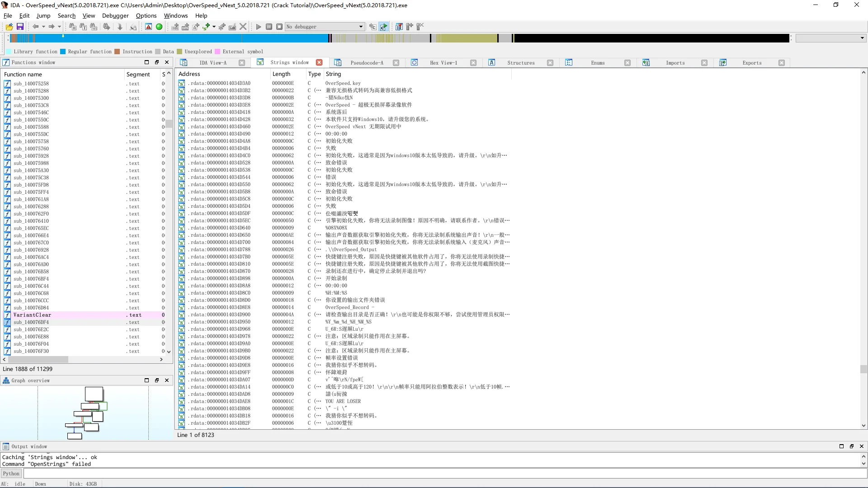This screenshot has height=488, width=868.
Task: Save the database with the floppy icon
Action: 20,27
